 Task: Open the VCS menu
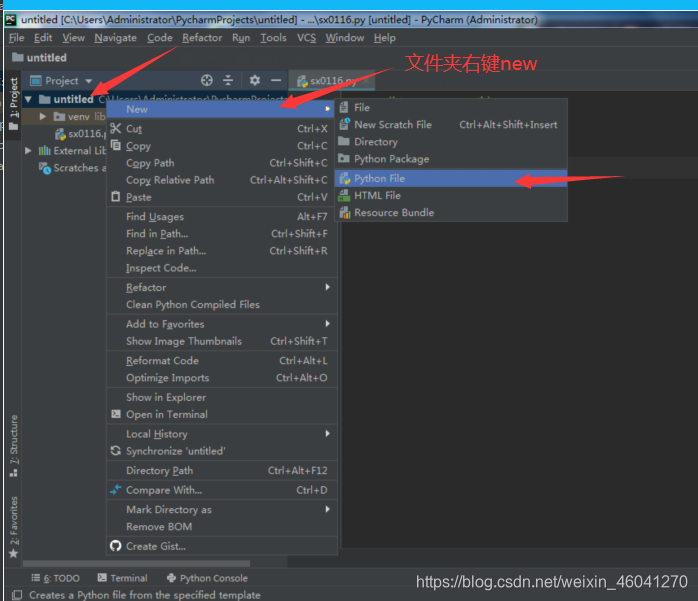tap(306, 38)
